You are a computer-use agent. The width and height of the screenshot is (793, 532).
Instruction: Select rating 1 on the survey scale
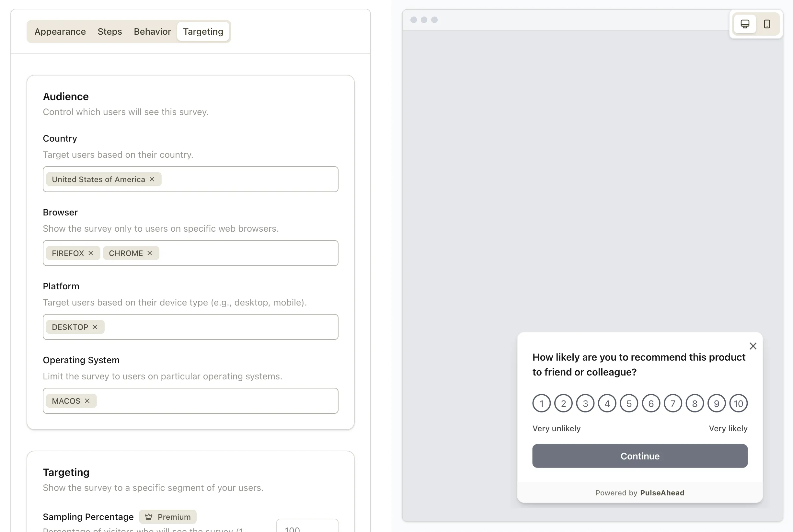[x=541, y=403]
